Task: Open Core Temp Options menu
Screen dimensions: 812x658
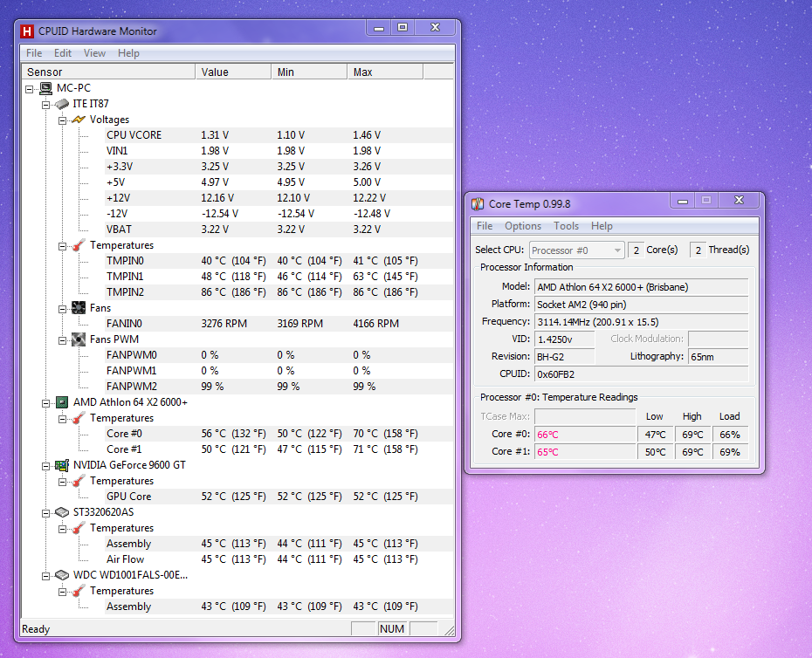Action: (523, 226)
